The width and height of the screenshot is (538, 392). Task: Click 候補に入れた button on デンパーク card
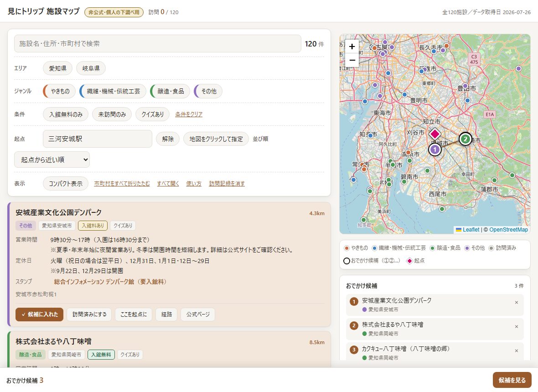pos(40,314)
